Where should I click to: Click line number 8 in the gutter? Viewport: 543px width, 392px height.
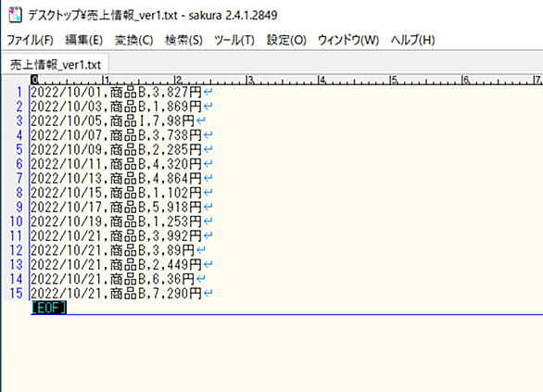(19, 193)
